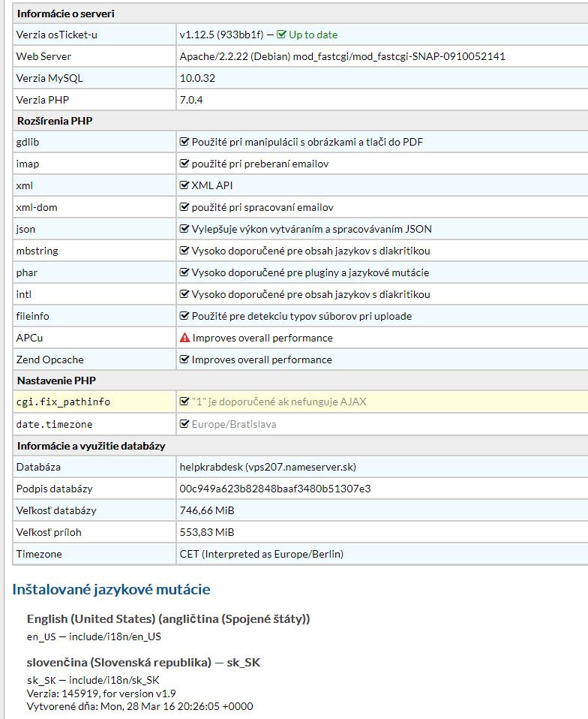588x719 pixels.
Task: Click the gdlib check icon
Action: 184,142
